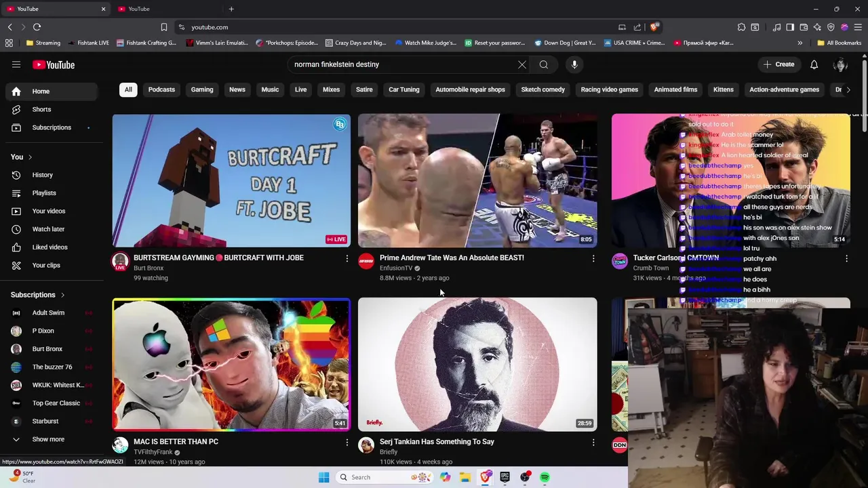The height and width of the screenshot is (488, 868).
Task: Select the Sketch comedy filter chip
Action: point(543,89)
